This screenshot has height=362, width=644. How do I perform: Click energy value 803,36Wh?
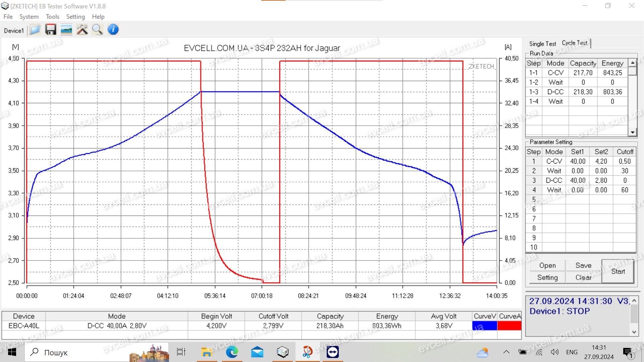coord(387,326)
